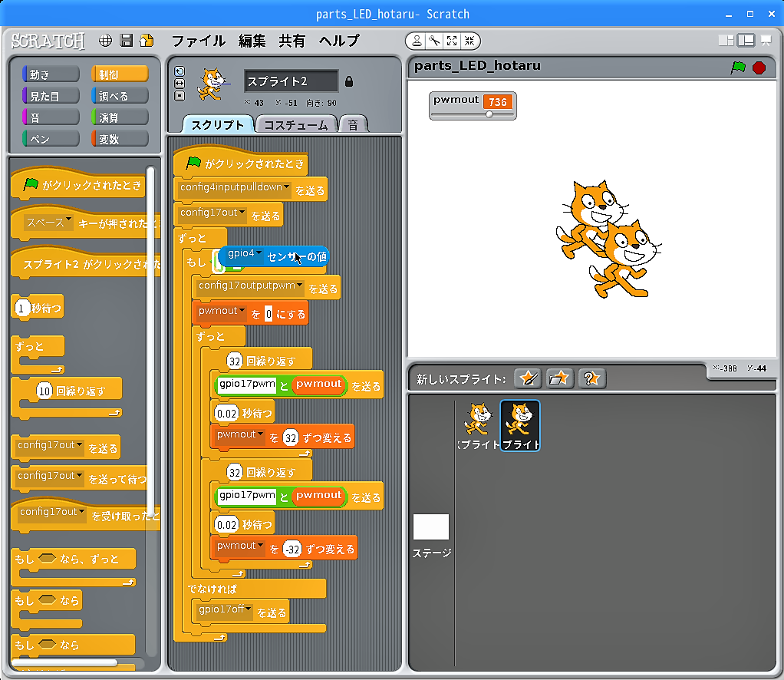Viewport: 784px width, 680px height.
Task: Click the pwmout value 736 readout
Action: tap(498, 102)
